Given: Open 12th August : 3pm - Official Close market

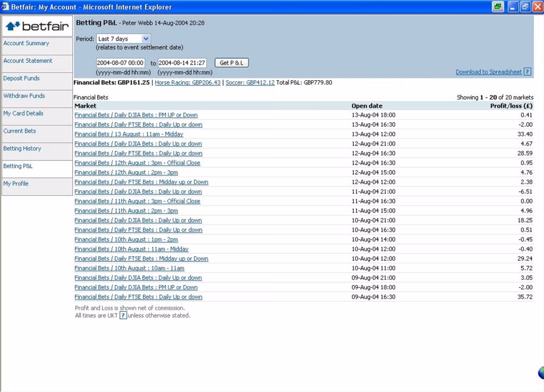Looking at the screenshot, I should [138, 163].
